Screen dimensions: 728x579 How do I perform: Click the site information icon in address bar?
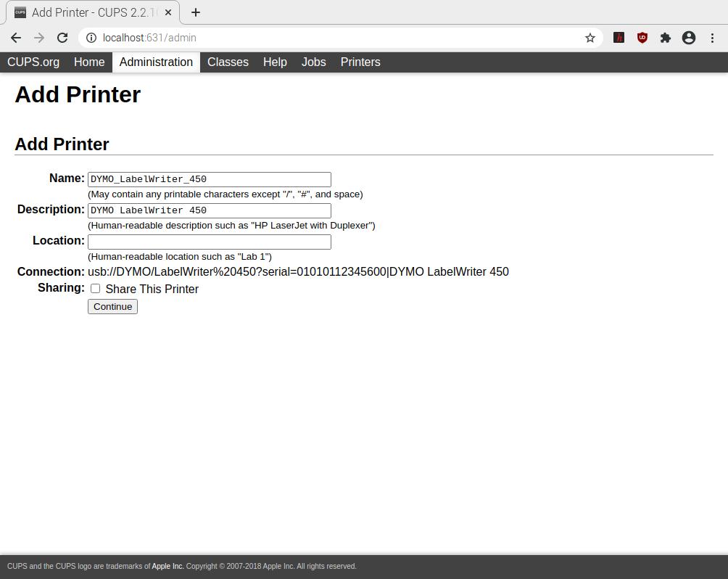(91, 38)
